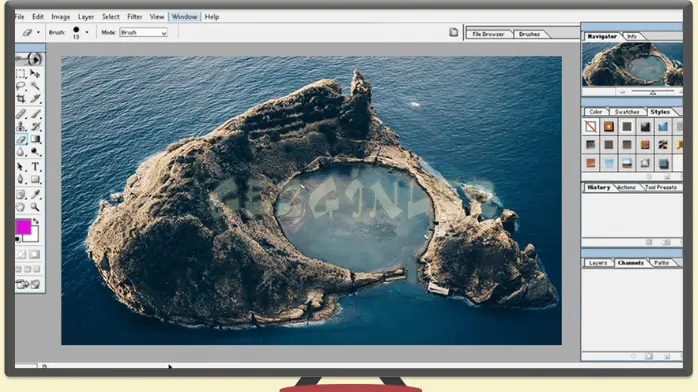The image size is (698, 392).
Task: Open the File menu
Action: click(x=19, y=16)
